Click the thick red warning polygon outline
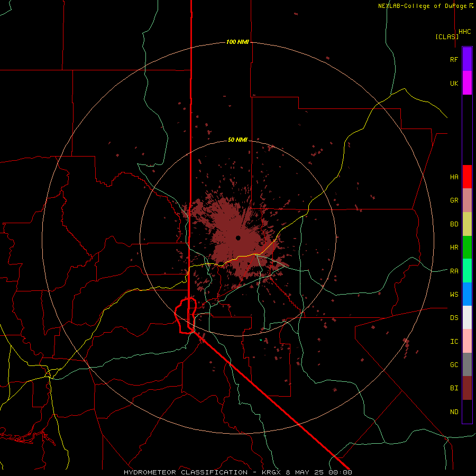 [x=186, y=316]
